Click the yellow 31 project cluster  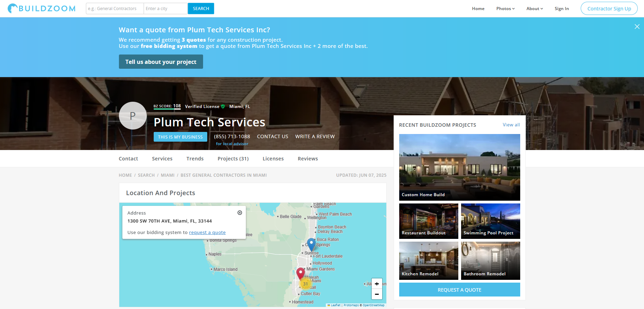tap(305, 284)
